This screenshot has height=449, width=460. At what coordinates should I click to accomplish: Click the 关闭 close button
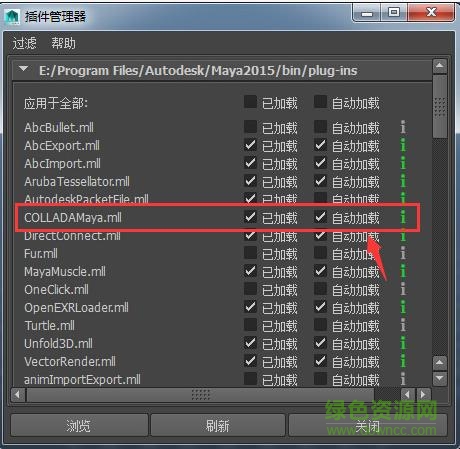[x=367, y=425]
